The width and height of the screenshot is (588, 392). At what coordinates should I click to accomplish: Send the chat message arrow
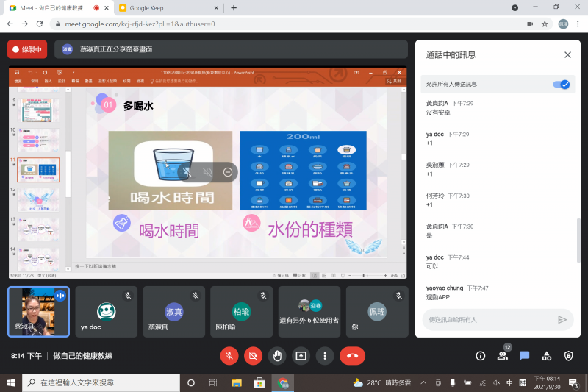(x=562, y=320)
